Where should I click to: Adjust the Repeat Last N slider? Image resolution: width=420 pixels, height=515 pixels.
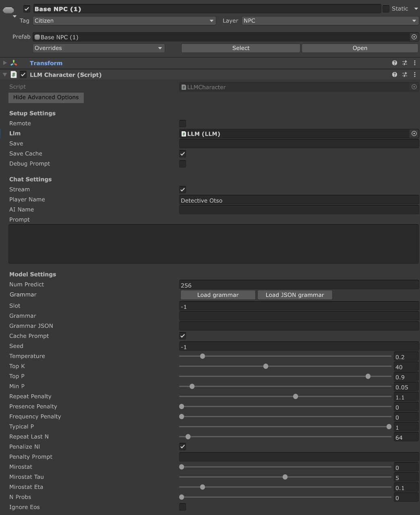[x=285, y=437]
